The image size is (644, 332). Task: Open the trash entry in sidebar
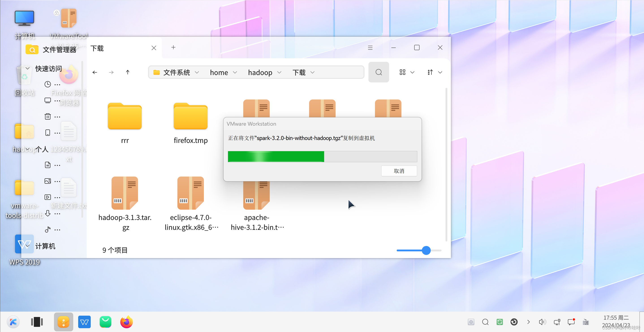tap(48, 116)
